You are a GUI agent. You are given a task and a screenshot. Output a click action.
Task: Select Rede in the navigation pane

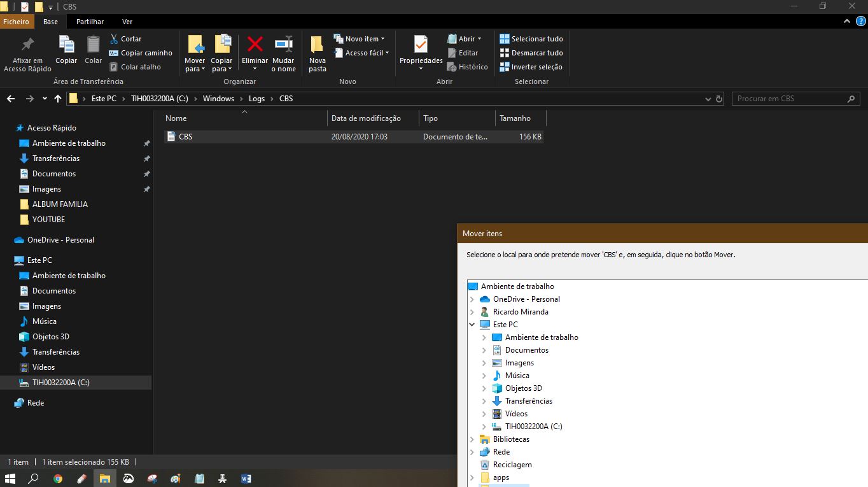[36, 403]
